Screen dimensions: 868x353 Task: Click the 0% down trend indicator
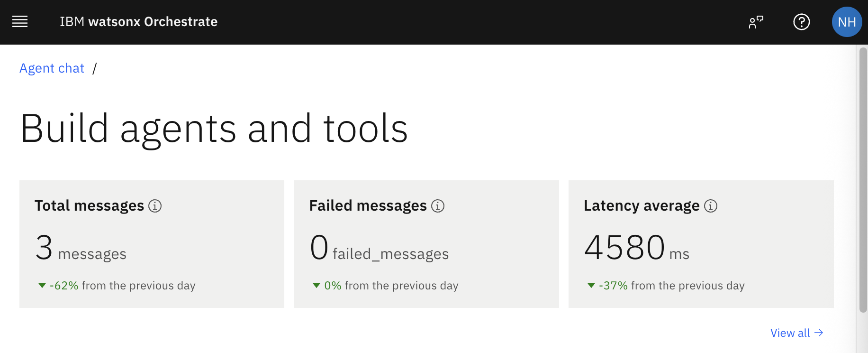(316, 286)
